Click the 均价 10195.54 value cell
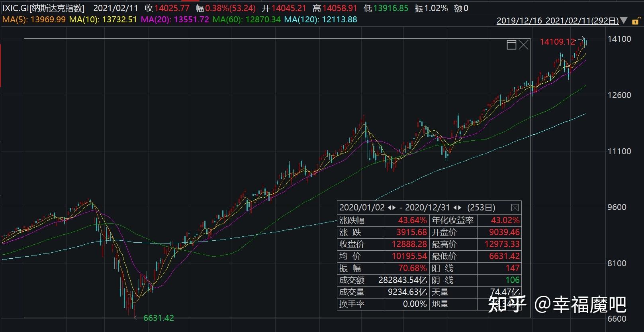The width and height of the screenshot is (644, 332). tap(407, 256)
